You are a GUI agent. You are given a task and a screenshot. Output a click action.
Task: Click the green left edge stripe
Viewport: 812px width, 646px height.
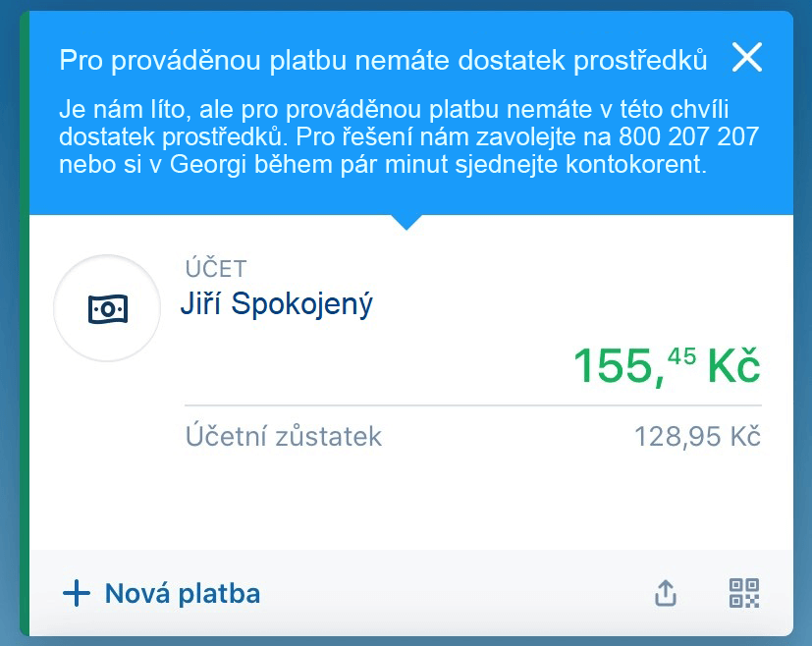(x=25, y=324)
